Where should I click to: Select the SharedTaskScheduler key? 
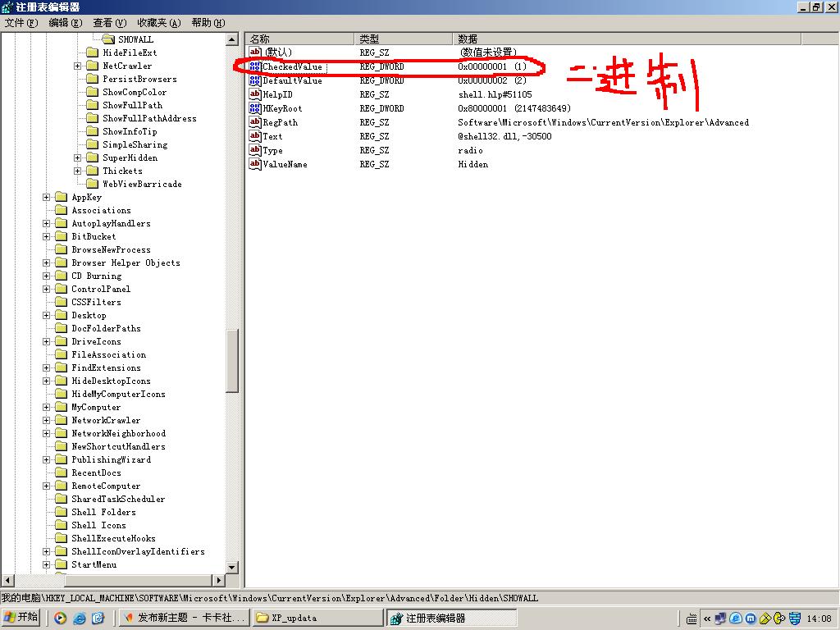click(x=118, y=499)
